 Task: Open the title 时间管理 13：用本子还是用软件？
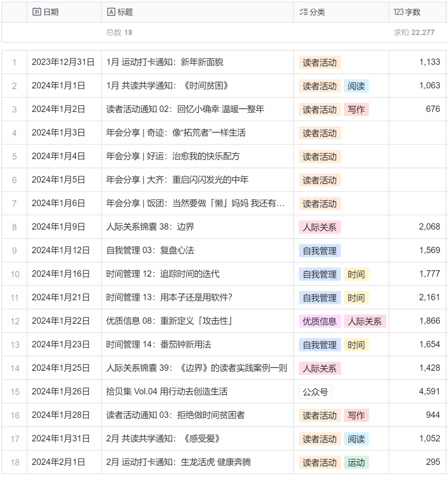click(x=169, y=297)
